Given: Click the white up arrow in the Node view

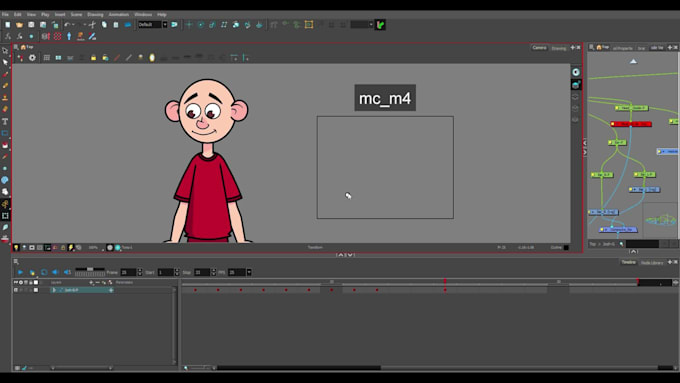Looking at the screenshot, I should coord(633,61).
